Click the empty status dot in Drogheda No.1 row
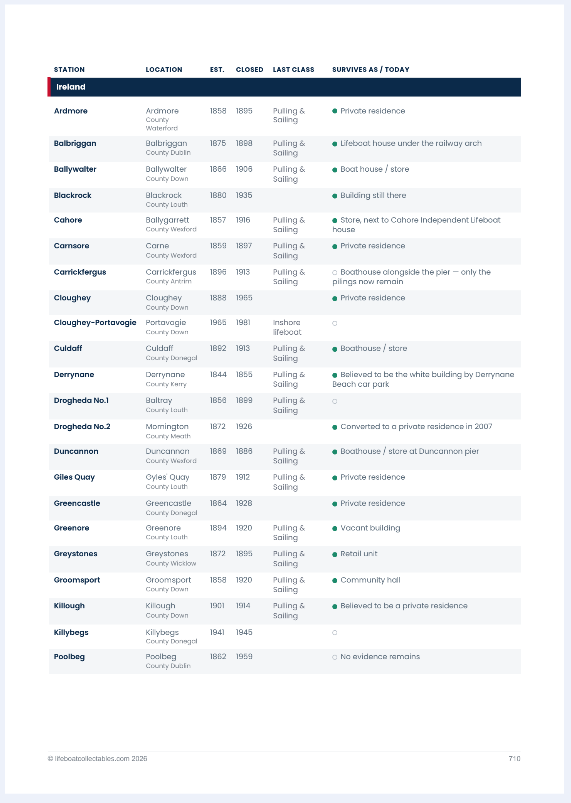Screen dimensions: 571x803 pyautogui.click(x=334, y=401)
